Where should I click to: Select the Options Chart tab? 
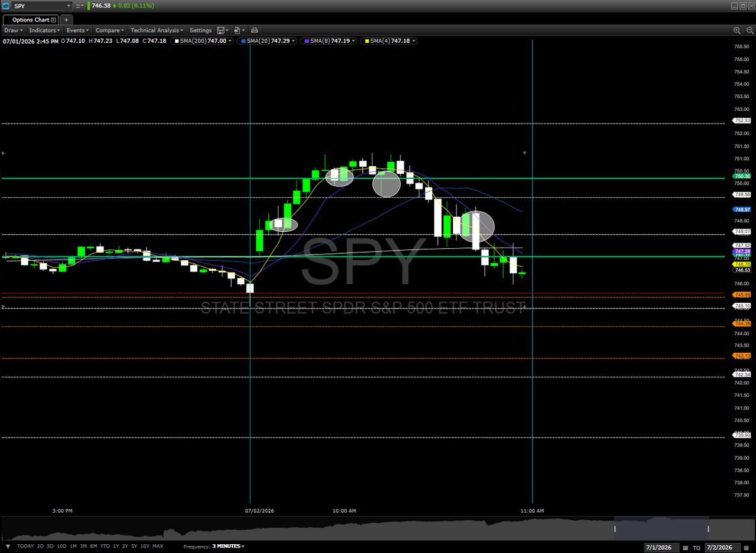coord(31,20)
